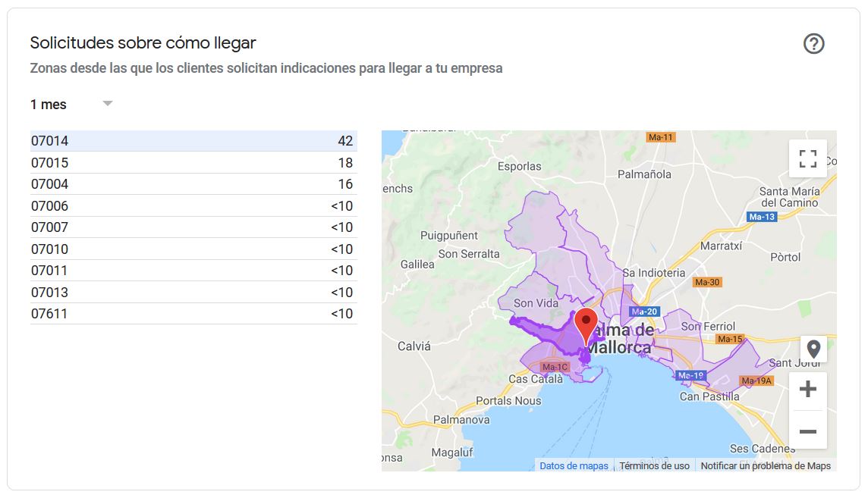Click the red business location pin

(585, 324)
